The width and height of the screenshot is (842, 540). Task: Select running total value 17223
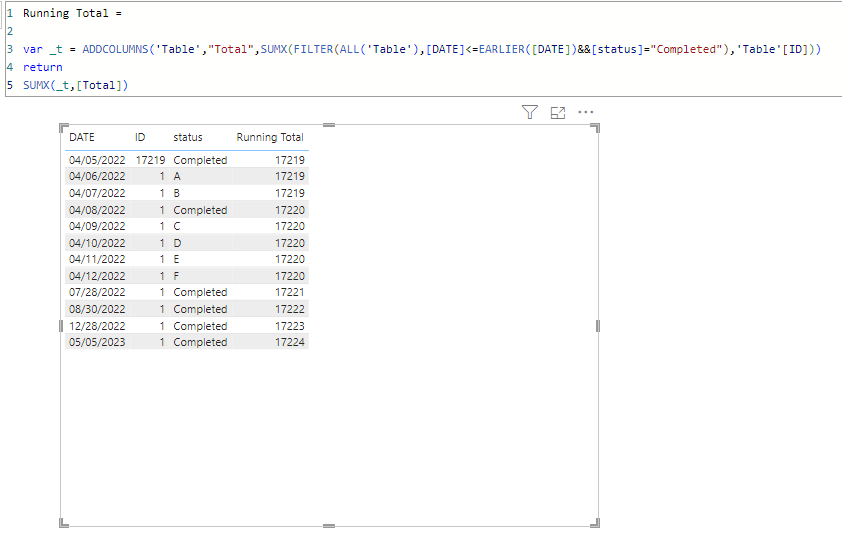click(x=290, y=326)
